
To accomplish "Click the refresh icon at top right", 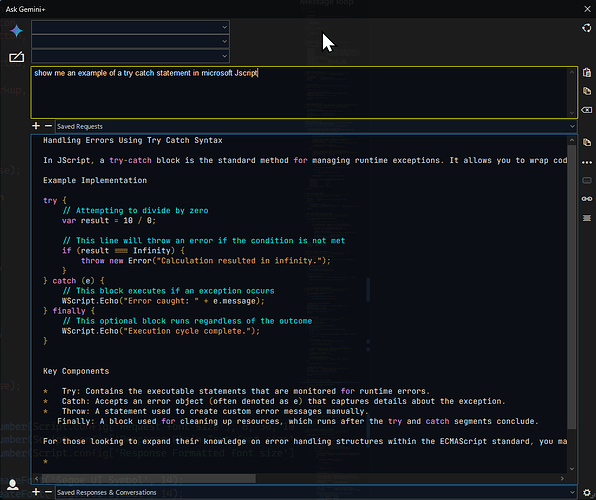I will (586, 28).
